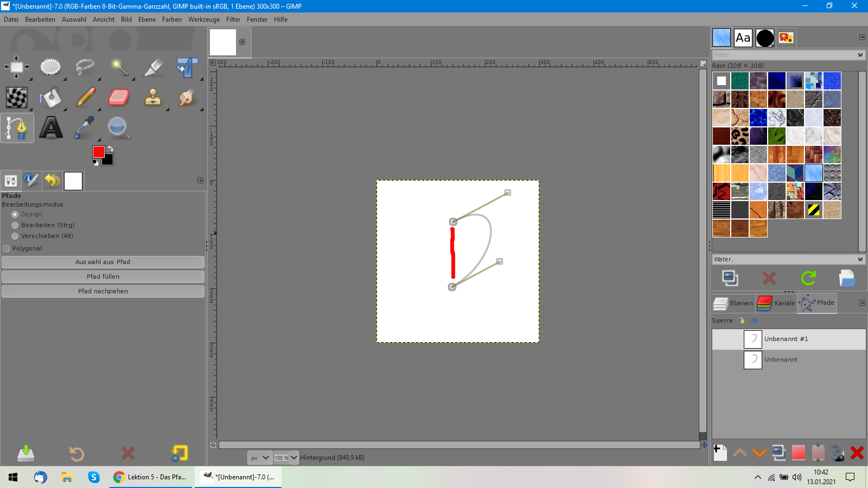The width and height of the screenshot is (868, 488).
Task: Select the Eraser tool
Action: [119, 98]
